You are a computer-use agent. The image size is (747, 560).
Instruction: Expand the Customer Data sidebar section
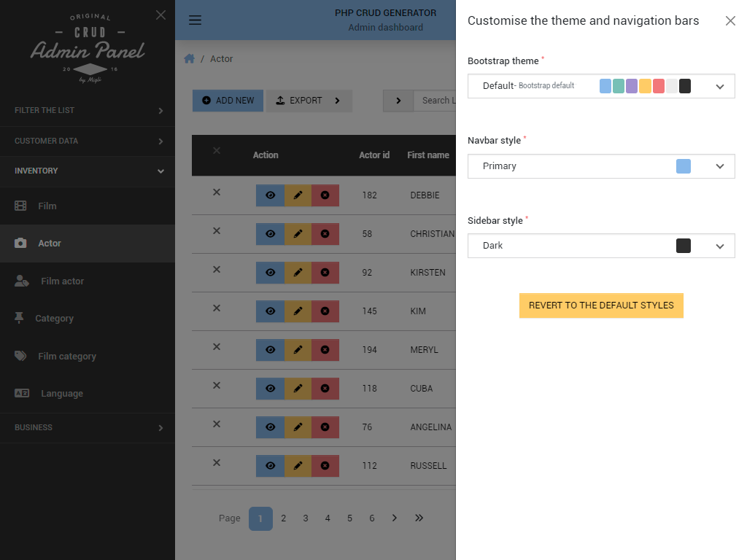click(88, 141)
